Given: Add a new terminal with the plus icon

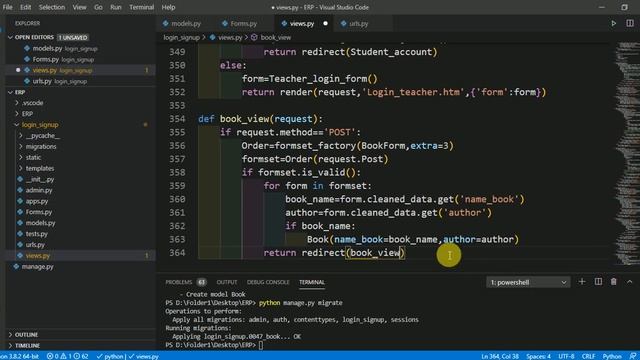Looking at the screenshot, I should (582, 282).
